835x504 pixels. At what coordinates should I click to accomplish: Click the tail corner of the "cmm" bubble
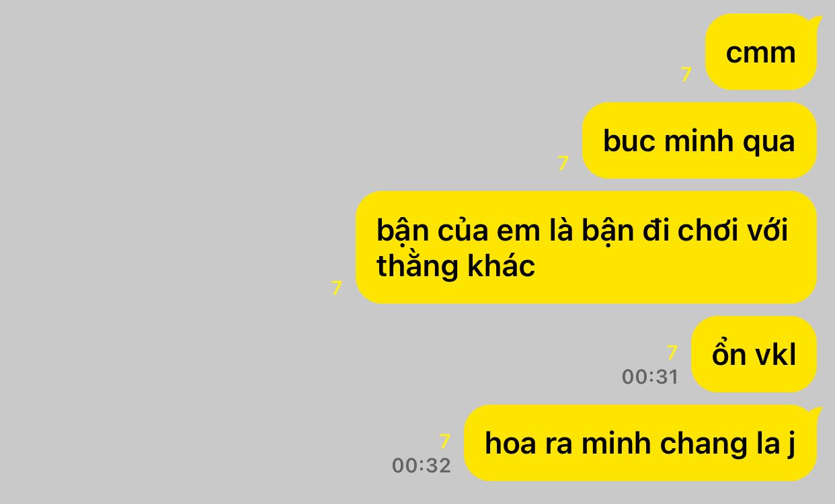(816, 22)
